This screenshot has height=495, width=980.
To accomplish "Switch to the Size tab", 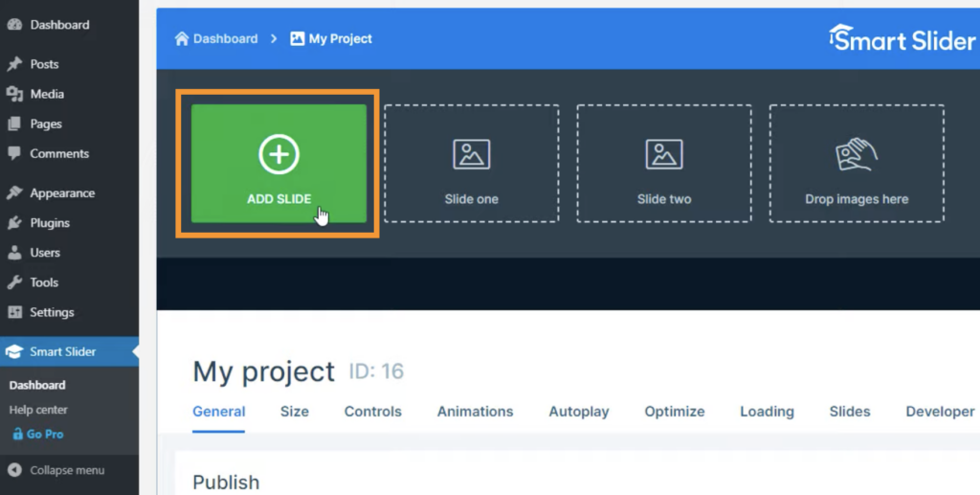I will 295,412.
